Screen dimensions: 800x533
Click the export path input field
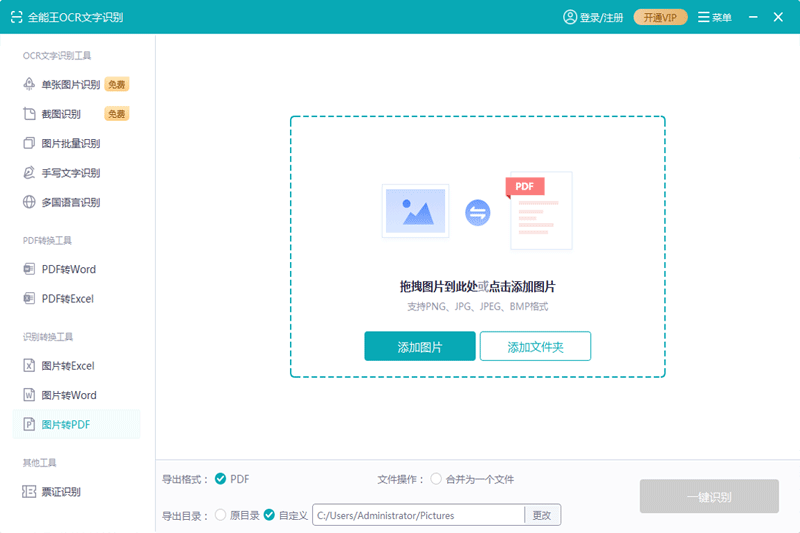[x=418, y=515]
